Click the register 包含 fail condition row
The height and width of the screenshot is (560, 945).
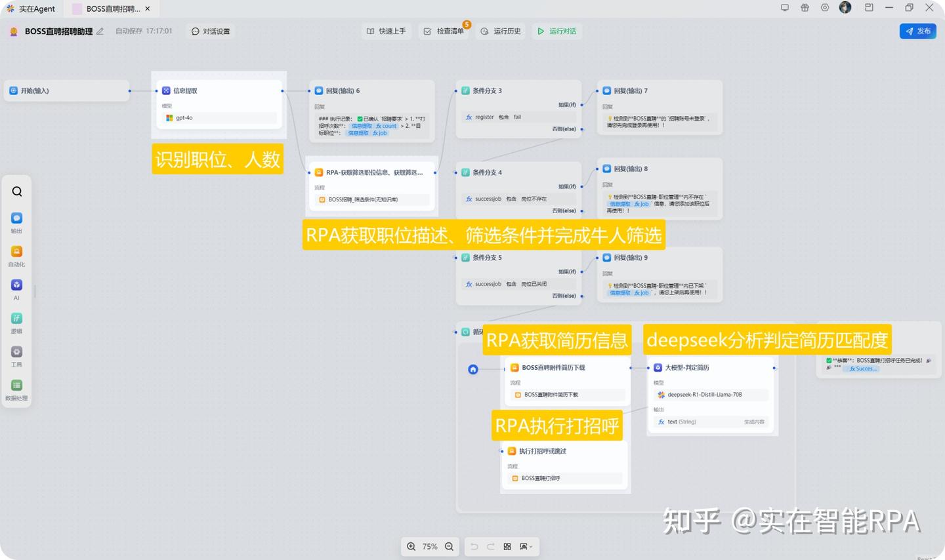tap(518, 117)
